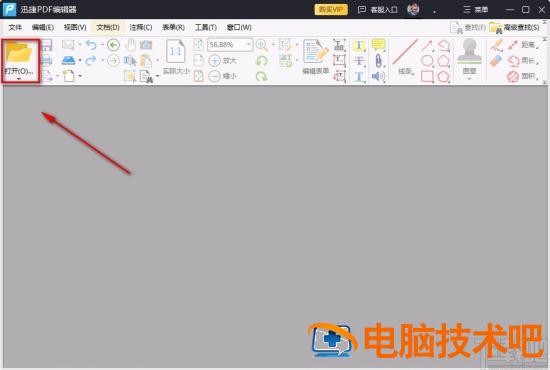Click the 购买VIP button
550x370 pixels.
tap(331, 9)
